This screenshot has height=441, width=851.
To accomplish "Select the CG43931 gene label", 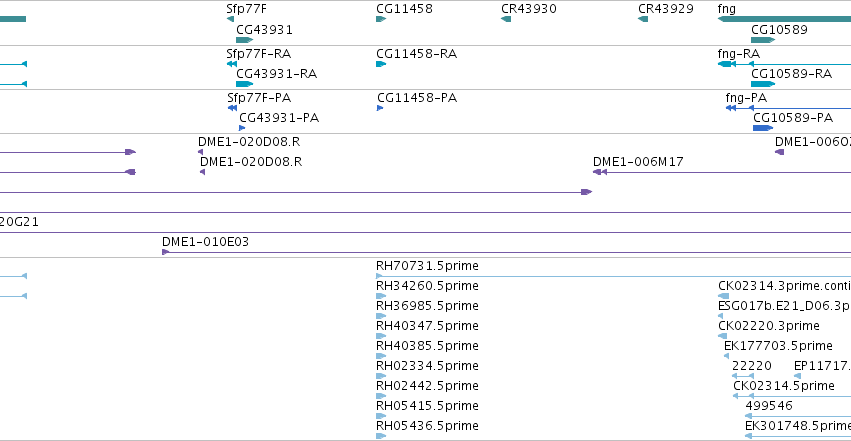I will [x=264, y=30].
